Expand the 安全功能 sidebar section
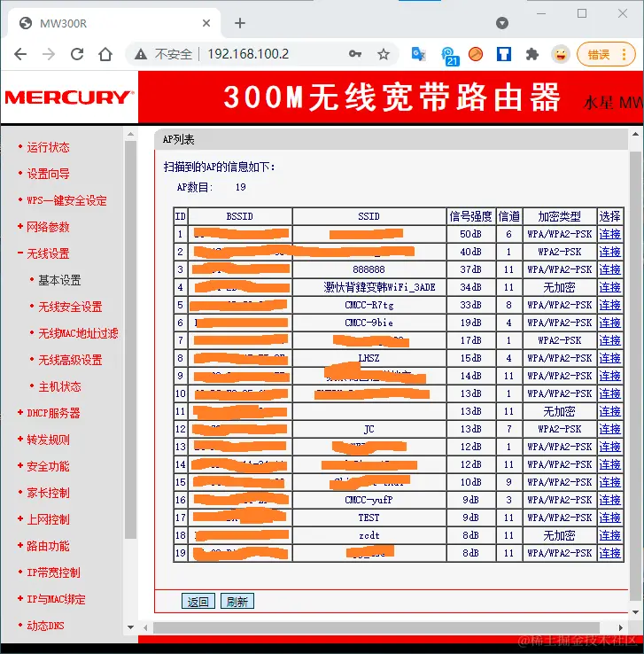 click(48, 467)
